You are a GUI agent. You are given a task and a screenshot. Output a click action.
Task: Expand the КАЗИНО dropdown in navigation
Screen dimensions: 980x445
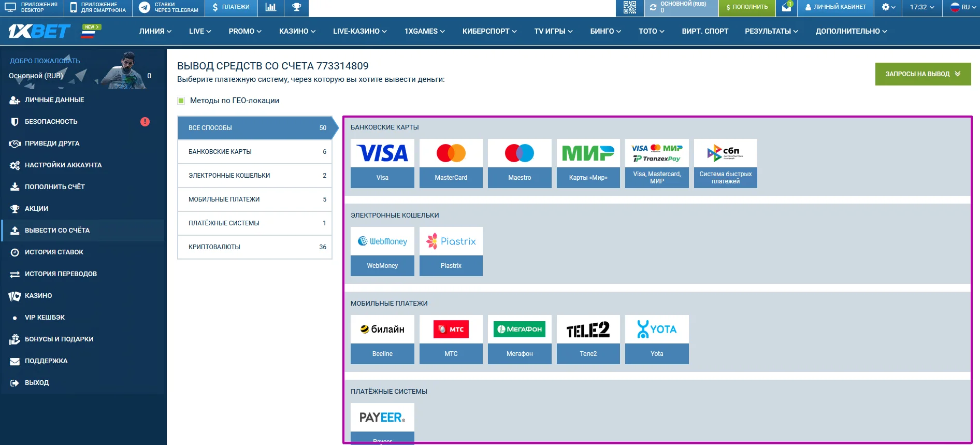click(x=297, y=31)
